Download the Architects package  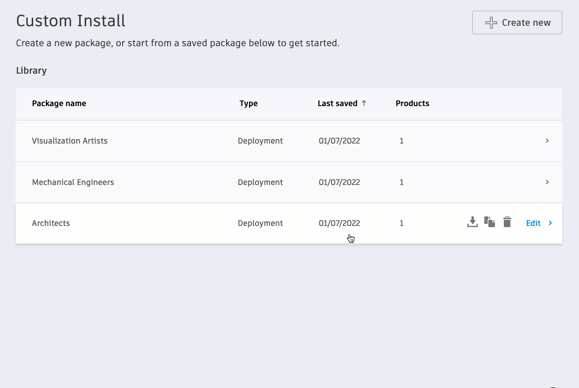[x=472, y=222]
